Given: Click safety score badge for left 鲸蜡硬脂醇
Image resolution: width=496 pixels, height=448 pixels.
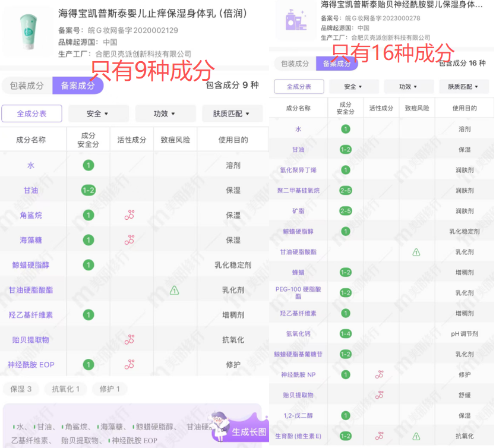Looking at the screenshot, I should click(89, 265).
